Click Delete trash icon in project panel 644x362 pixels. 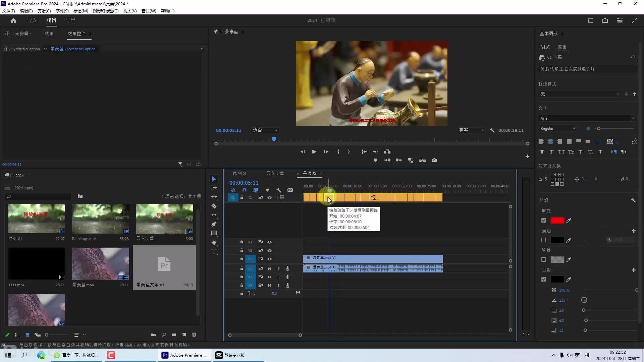[x=194, y=335]
